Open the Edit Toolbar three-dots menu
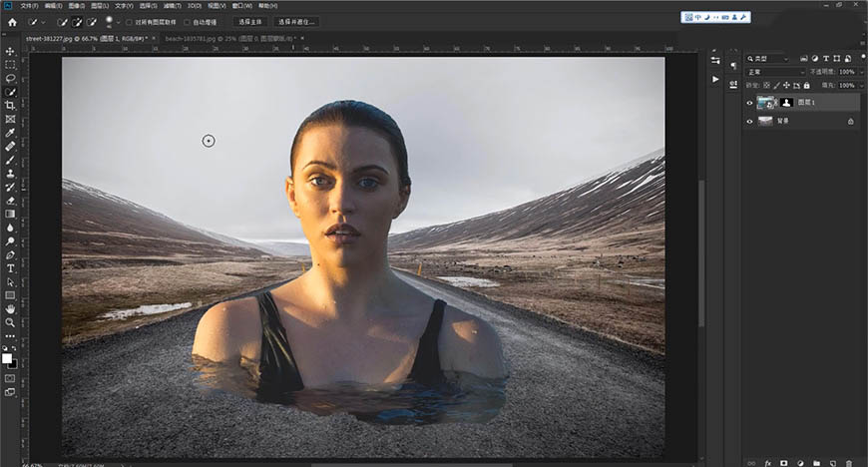The height and width of the screenshot is (467, 868). [x=10, y=336]
